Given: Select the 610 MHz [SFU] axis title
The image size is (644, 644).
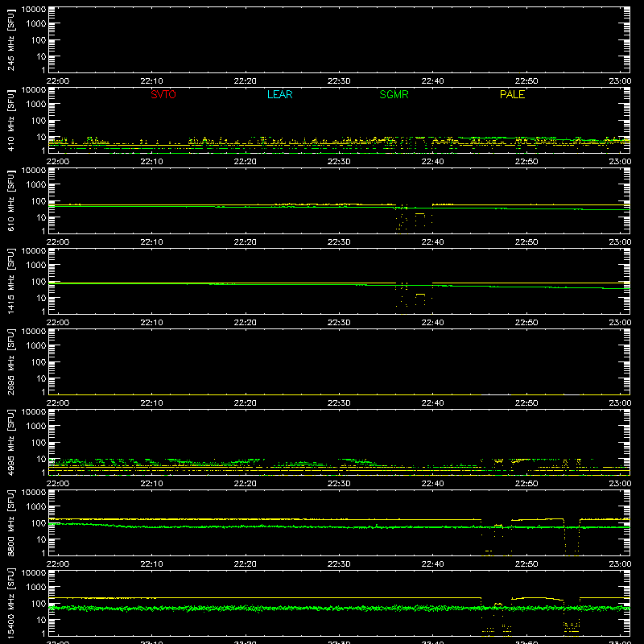Looking at the screenshot, I should (11, 200).
